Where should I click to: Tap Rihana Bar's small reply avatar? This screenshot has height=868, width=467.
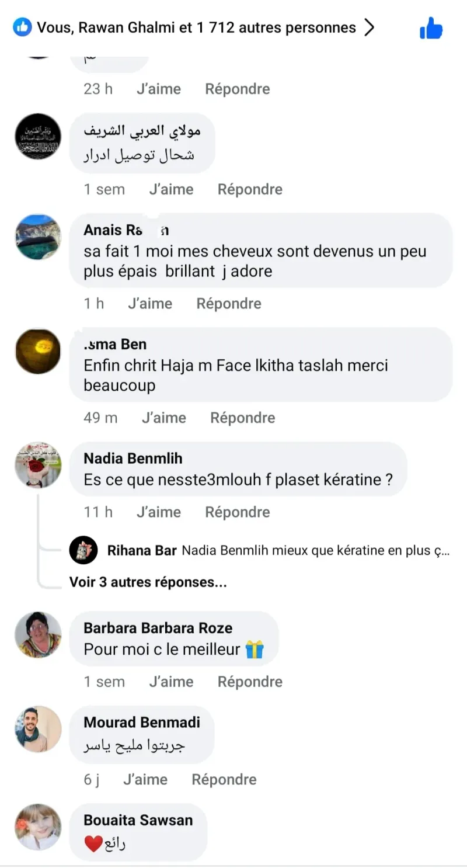83,550
